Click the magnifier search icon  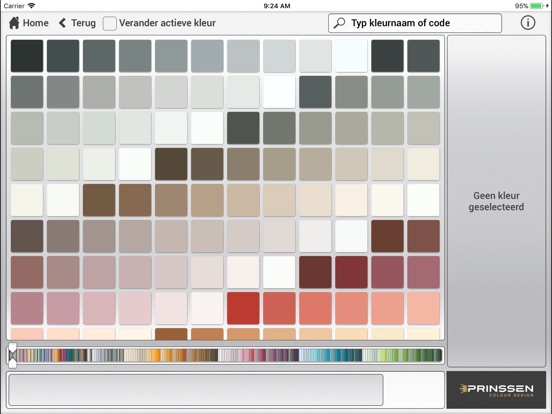339,23
